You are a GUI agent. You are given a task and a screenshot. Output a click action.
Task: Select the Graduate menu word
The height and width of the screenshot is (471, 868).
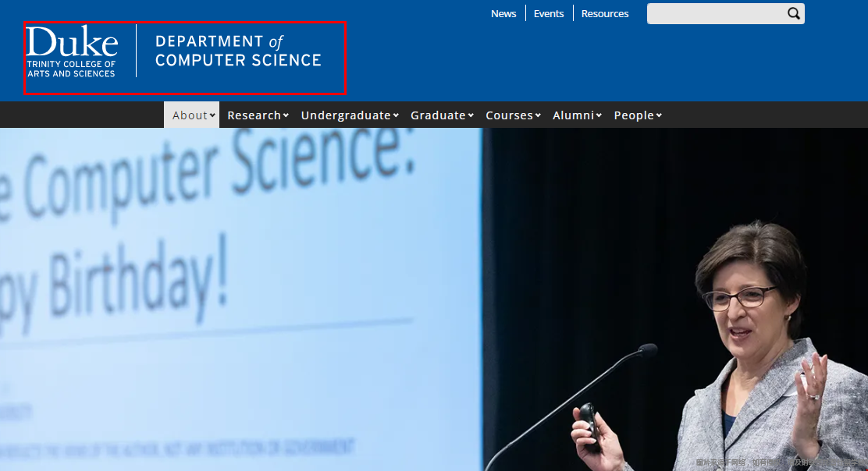point(438,115)
